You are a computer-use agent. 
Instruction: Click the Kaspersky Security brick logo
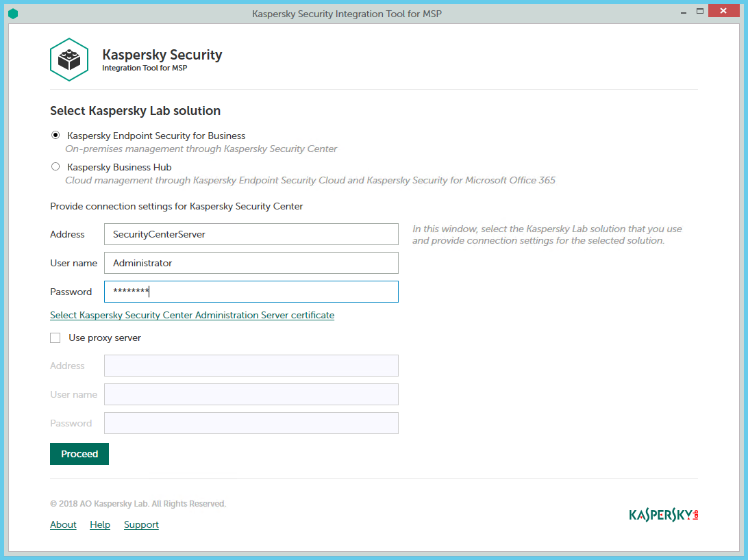point(68,59)
